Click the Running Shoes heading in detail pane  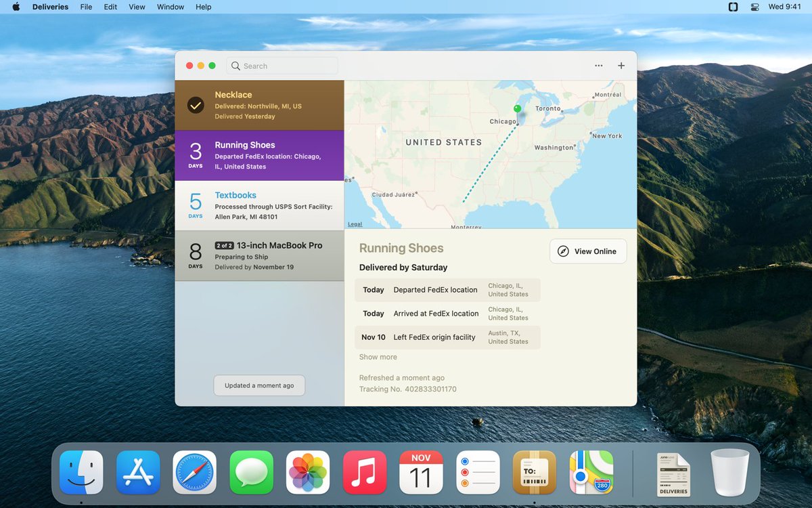401,249
